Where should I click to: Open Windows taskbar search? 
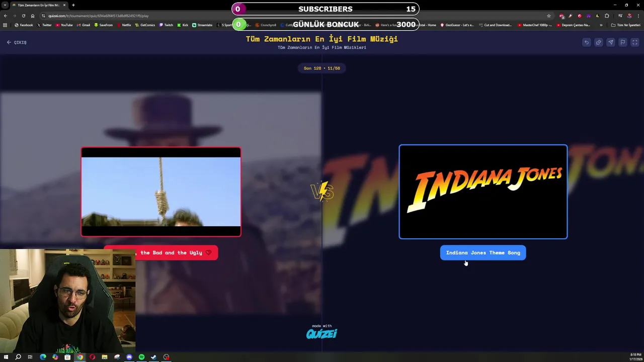18,357
